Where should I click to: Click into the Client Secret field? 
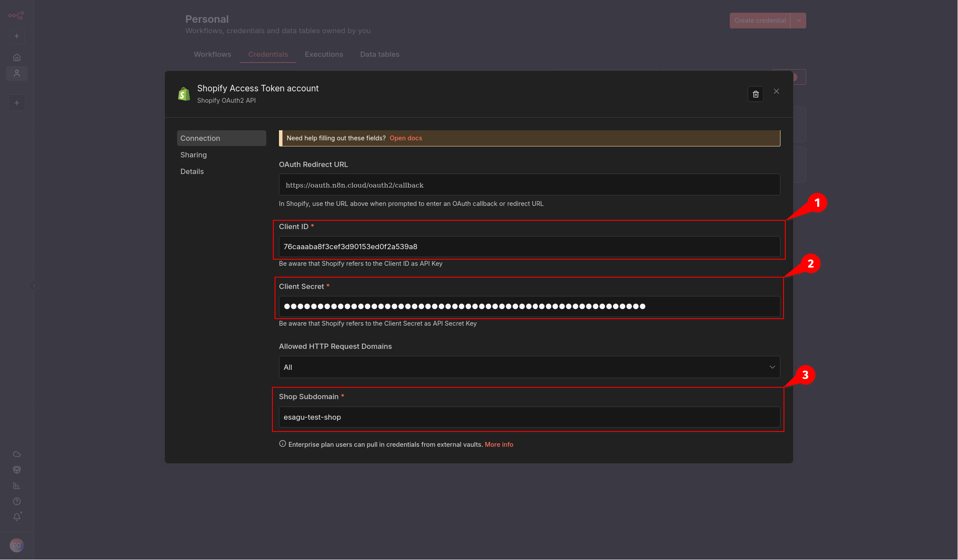click(x=530, y=306)
